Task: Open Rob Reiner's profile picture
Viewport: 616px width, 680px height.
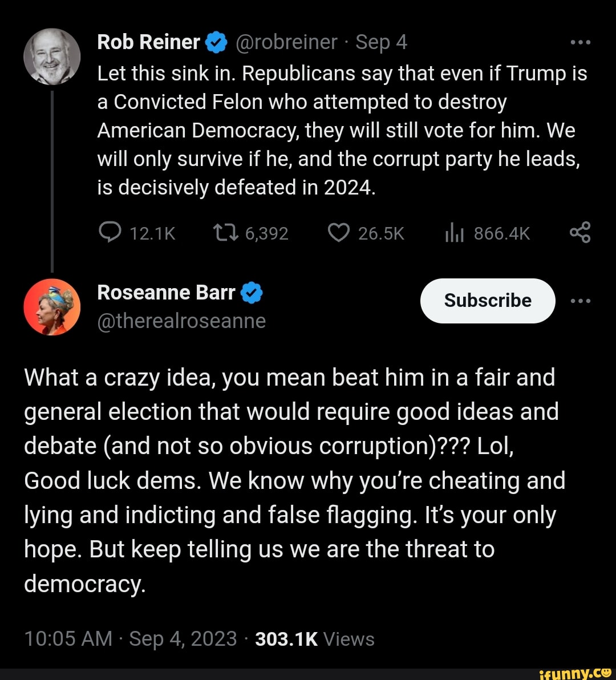Action: (x=52, y=57)
